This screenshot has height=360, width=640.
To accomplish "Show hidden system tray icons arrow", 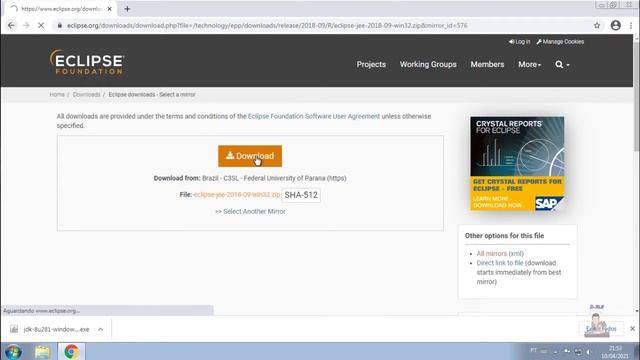I will tap(555, 351).
